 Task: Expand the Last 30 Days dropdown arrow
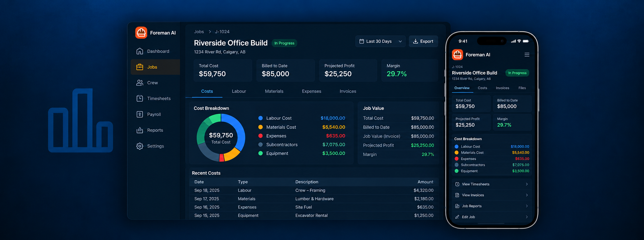tap(400, 41)
